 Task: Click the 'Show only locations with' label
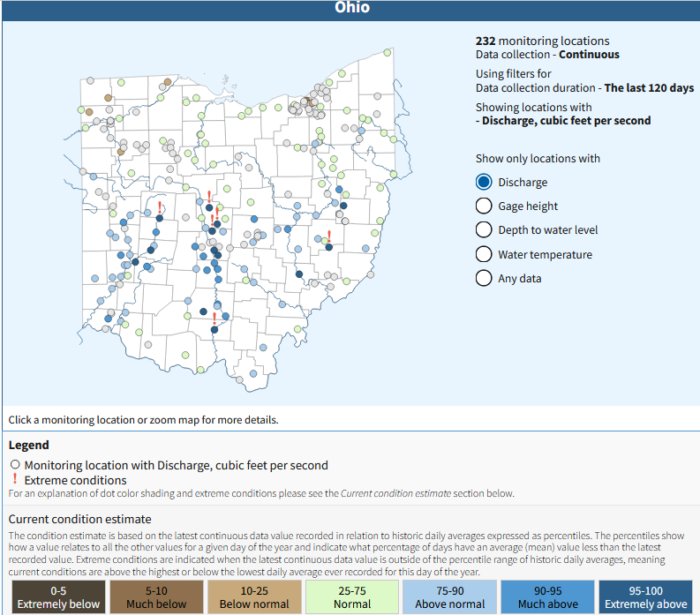tap(538, 159)
